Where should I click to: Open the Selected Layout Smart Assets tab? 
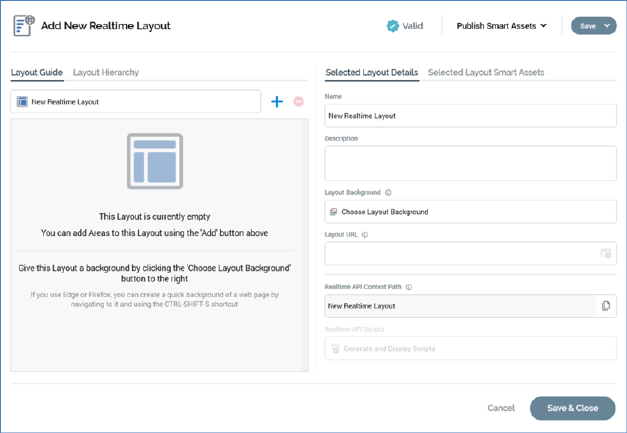(486, 72)
